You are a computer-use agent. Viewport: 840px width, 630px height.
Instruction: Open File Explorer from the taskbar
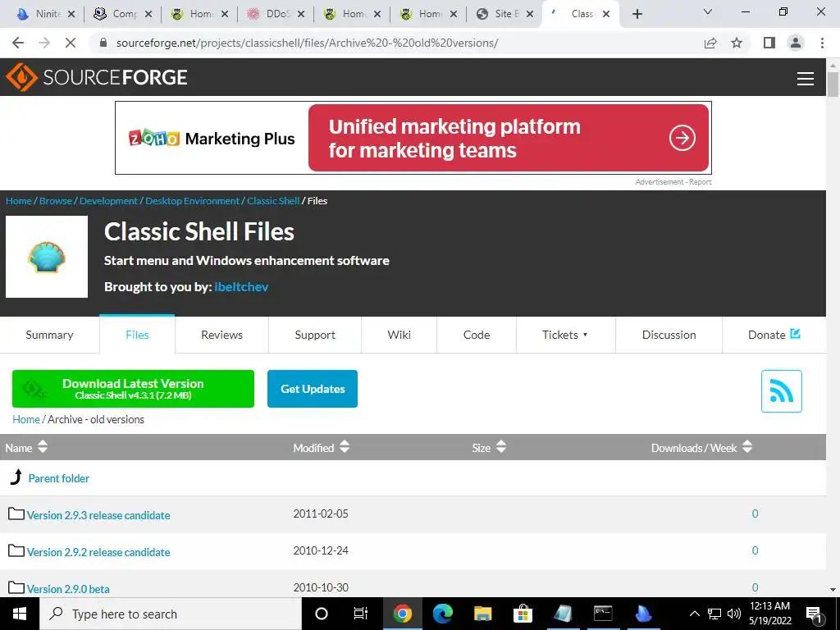click(x=482, y=614)
